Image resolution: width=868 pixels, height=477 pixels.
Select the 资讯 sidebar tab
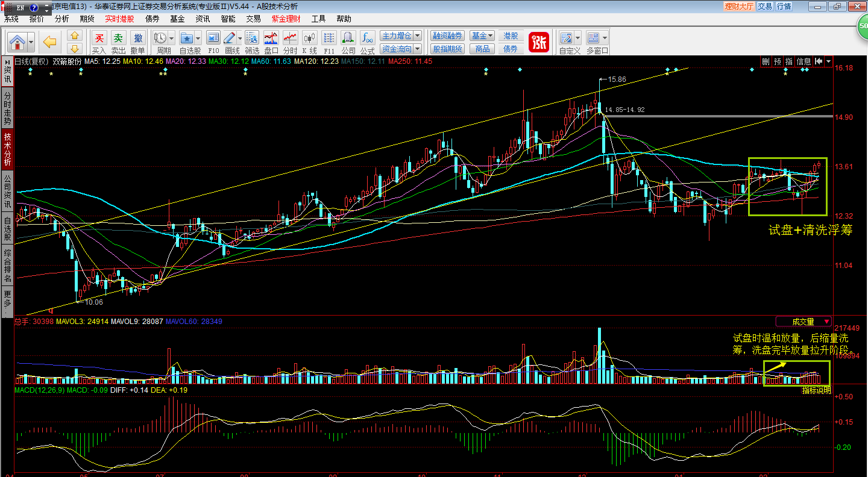[7, 70]
